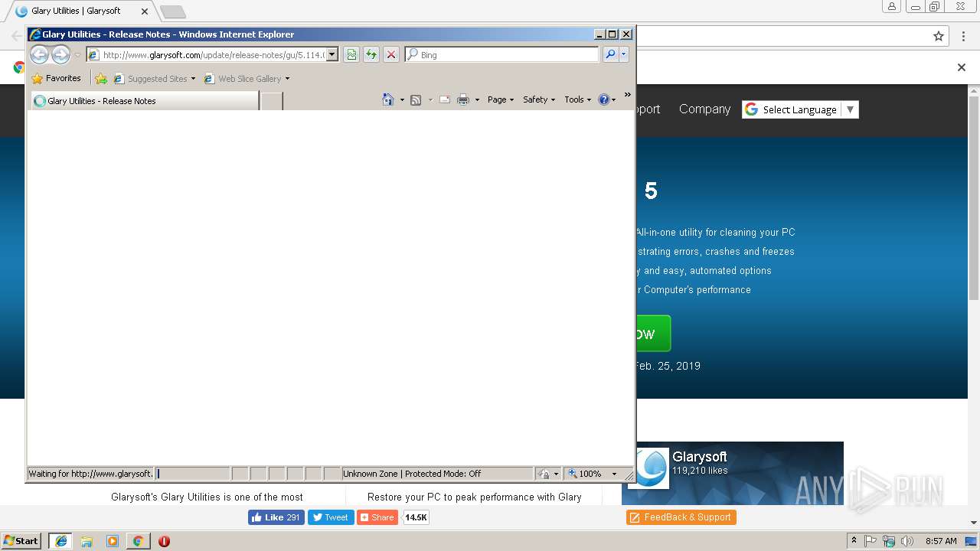
Task: Click the volume speaker tray icon
Action: 907,541
